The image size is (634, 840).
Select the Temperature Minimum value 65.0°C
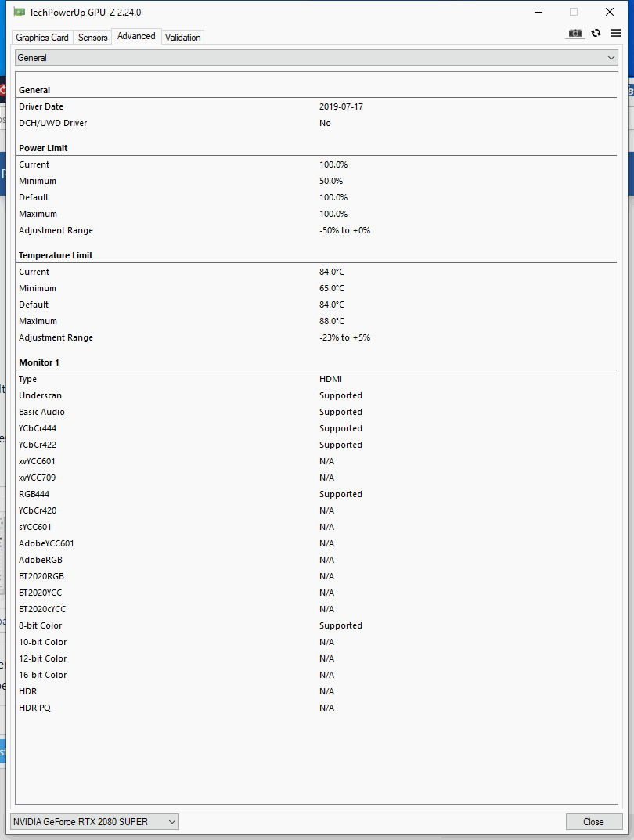click(x=332, y=288)
